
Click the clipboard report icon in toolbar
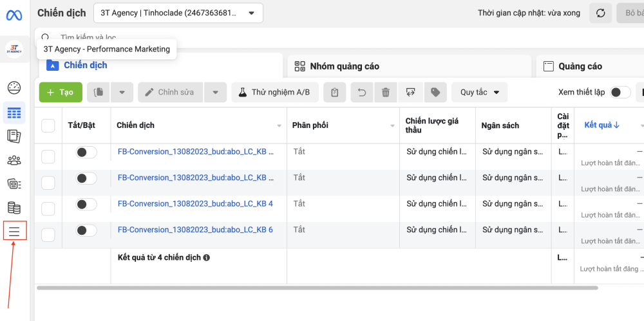(x=334, y=93)
